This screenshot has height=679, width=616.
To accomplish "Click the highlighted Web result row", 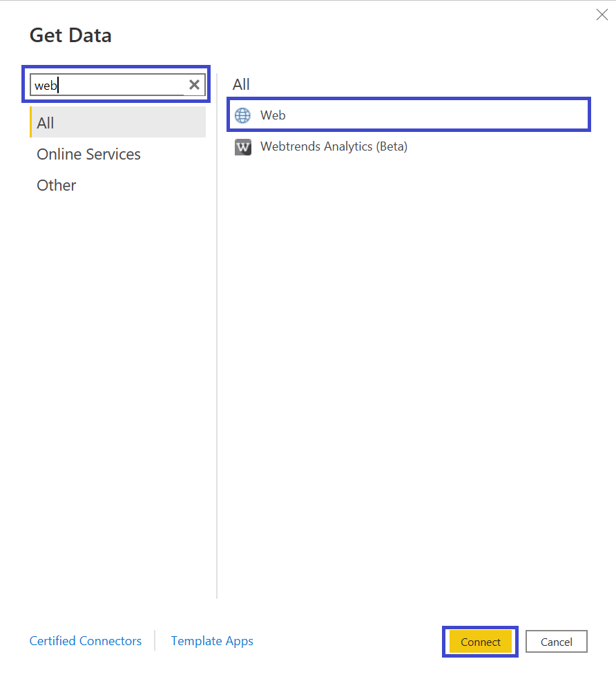I will click(x=408, y=115).
